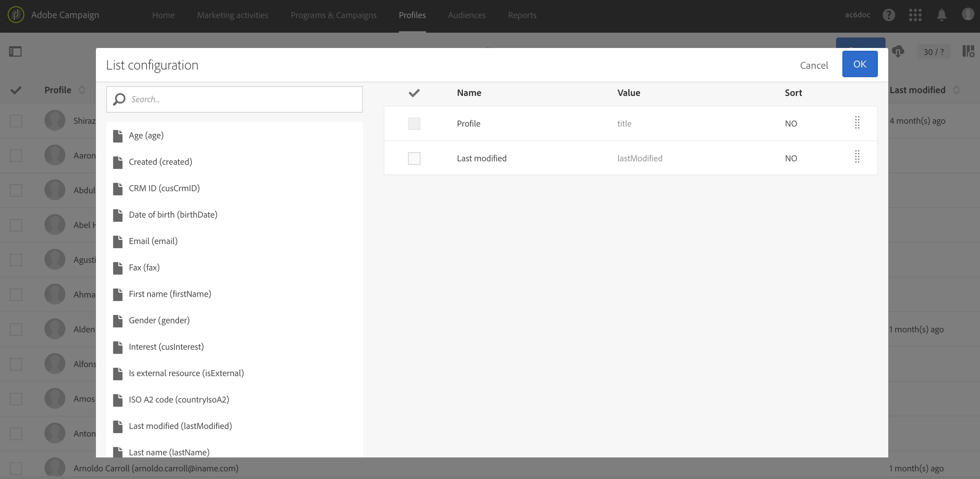Click the user avatar icon
Image resolution: width=980 pixels, height=479 pixels.
point(967,15)
